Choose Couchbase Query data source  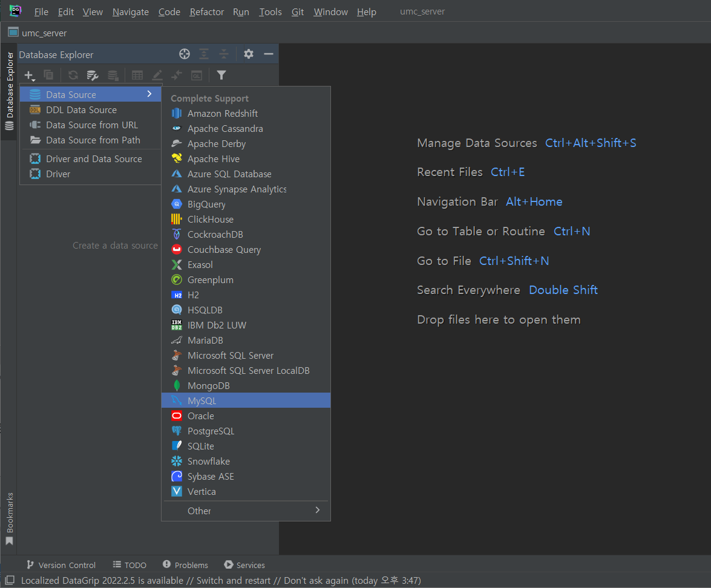point(246,249)
